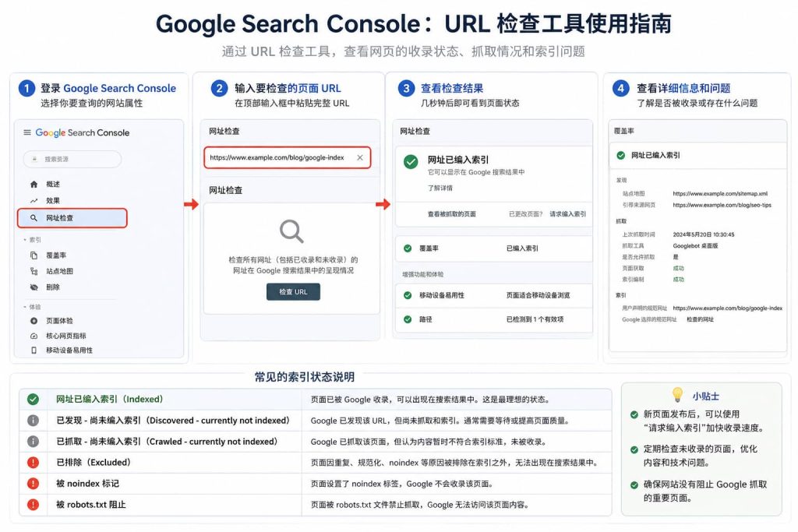The image size is (798, 532).
Task: Click 2024年5月20日 10:30:45 crawl time
Action: point(704,235)
